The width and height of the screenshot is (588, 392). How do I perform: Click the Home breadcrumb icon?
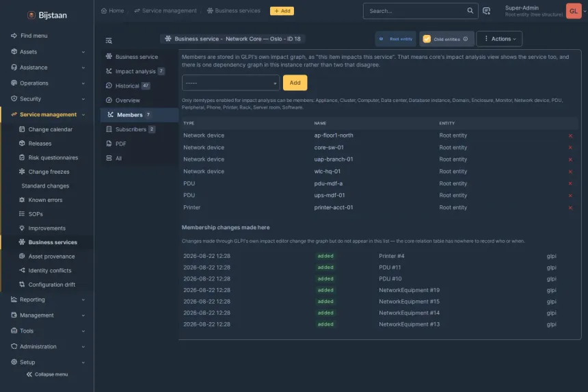point(104,11)
